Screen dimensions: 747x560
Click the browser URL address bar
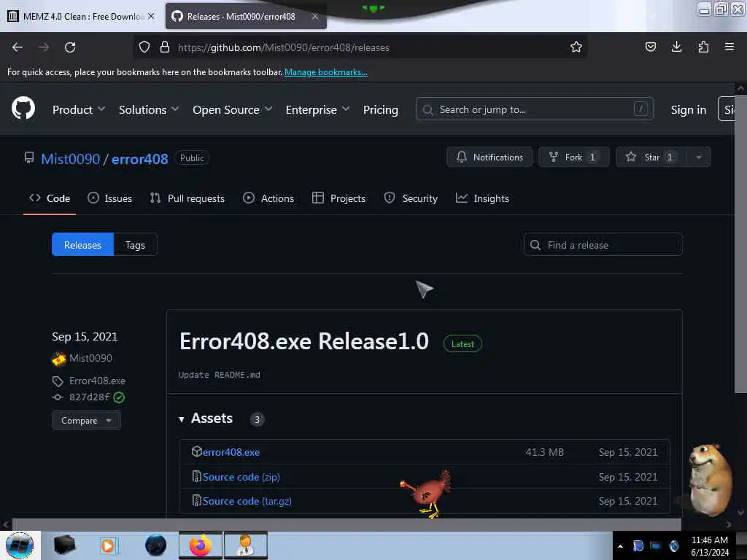point(360,47)
